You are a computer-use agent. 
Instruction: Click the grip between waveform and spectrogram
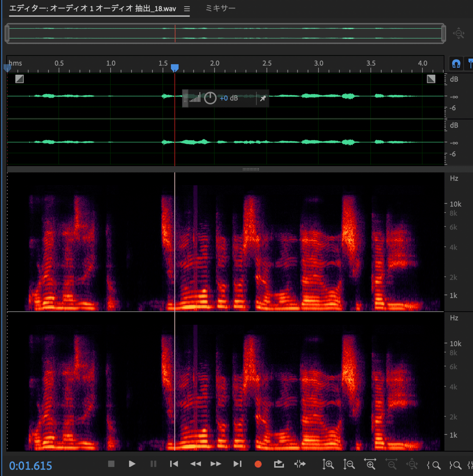(251, 169)
